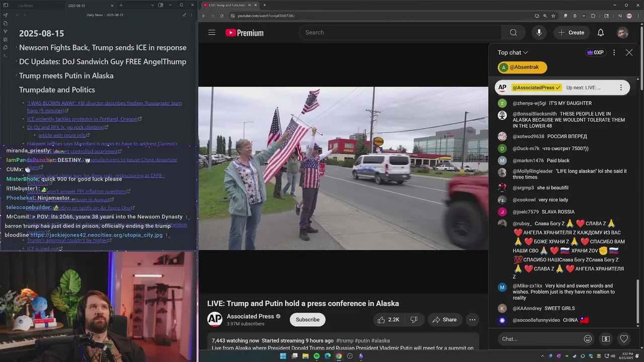Open the Windows Start menu
Screen dimensions: 644x362
pos(283,356)
